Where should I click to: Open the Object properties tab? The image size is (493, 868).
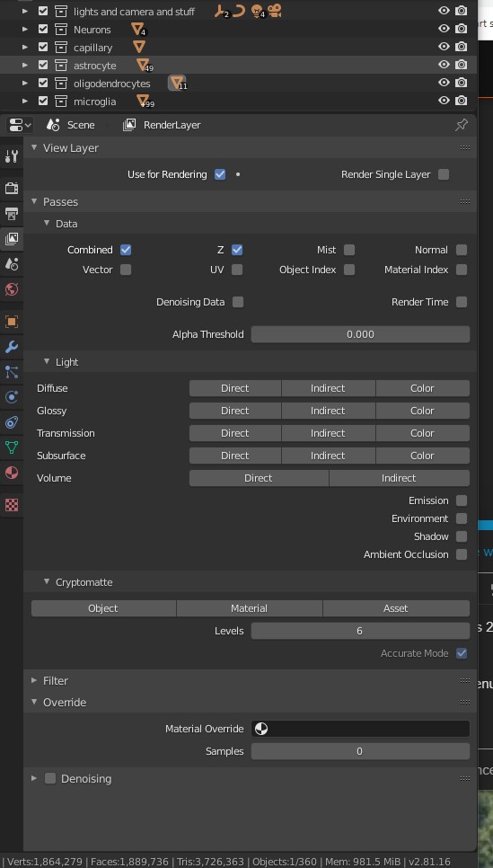point(12,322)
